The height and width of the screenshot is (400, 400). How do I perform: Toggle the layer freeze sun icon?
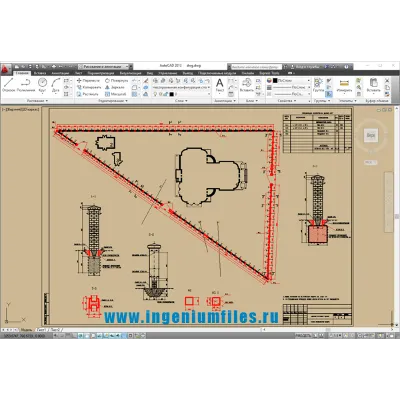pyautogui.click(x=161, y=94)
